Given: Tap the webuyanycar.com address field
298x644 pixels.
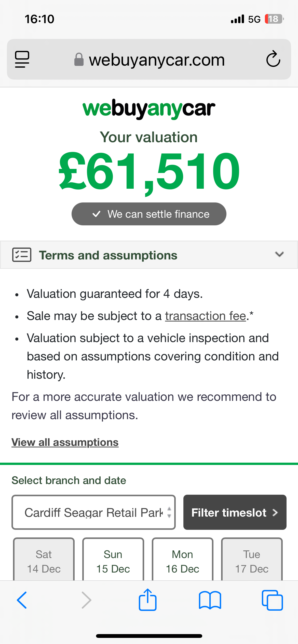Looking at the screenshot, I should (156, 60).
